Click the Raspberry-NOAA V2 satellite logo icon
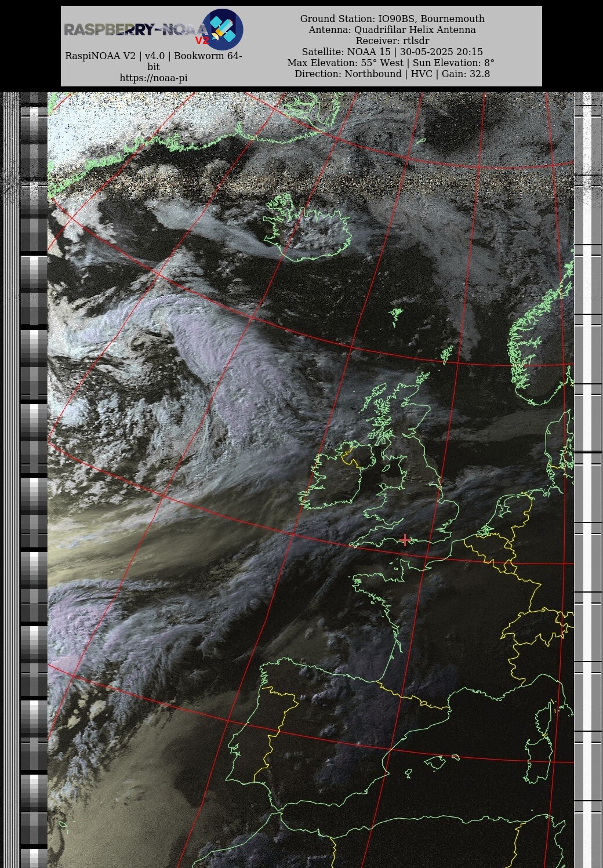This screenshot has height=868, width=603. point(223,30)
